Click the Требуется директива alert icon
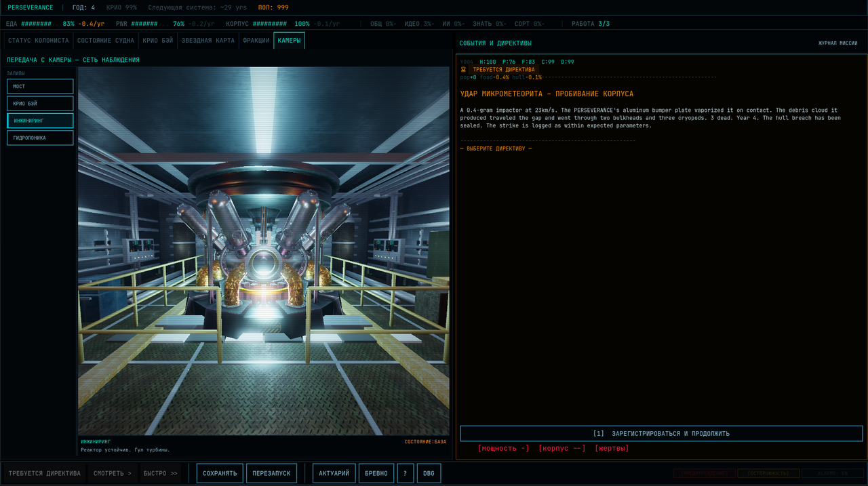This screenshot has width=868, height=486. click(464, 69)
